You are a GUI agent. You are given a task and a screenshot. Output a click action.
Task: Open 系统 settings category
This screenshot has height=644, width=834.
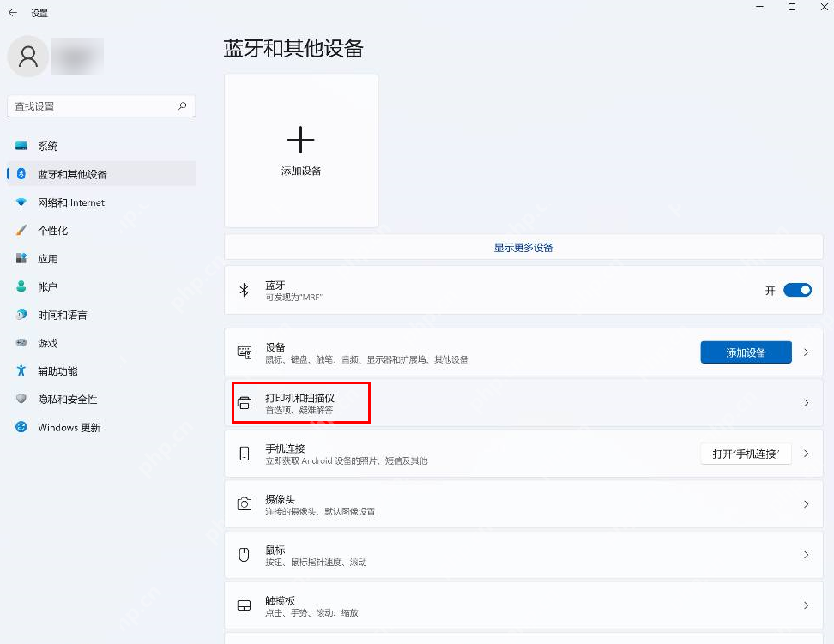[101, 146]
